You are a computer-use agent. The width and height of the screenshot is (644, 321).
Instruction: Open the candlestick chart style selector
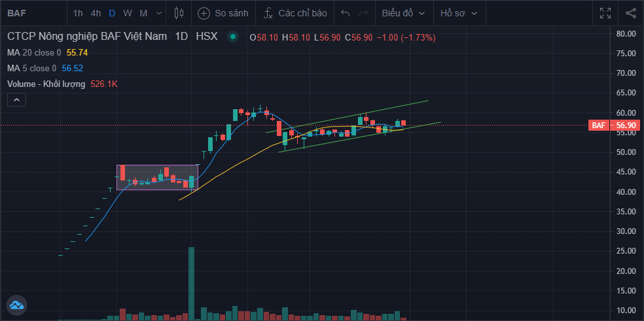[179, 13]
